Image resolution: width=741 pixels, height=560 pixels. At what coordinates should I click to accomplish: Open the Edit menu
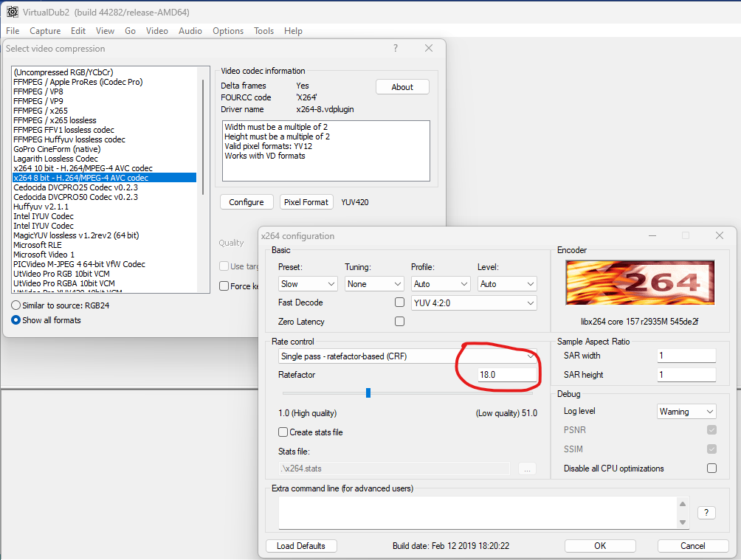[78, 31]
